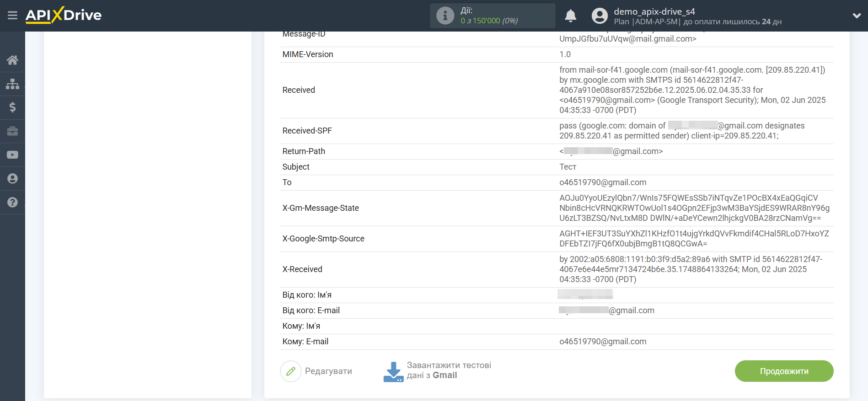
Task: Go to Home via sidebar house icon
Action: (12, 60)
